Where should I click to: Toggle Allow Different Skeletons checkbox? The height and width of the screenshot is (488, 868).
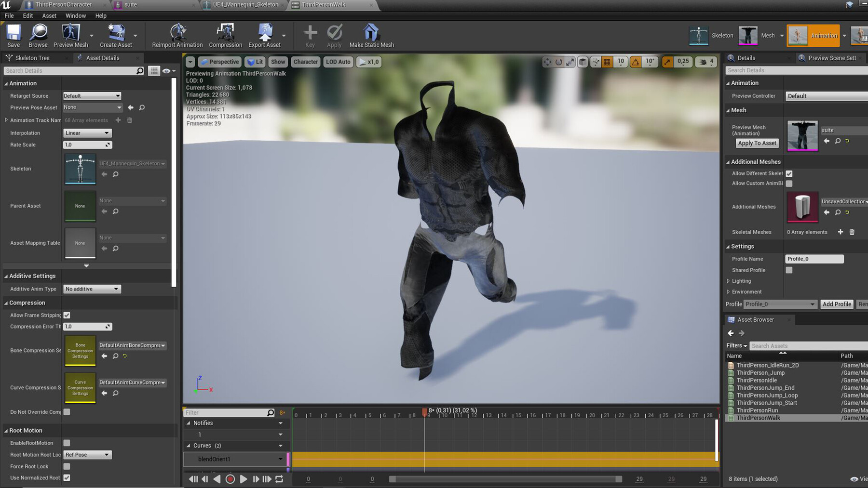click(x=789, y=173)
